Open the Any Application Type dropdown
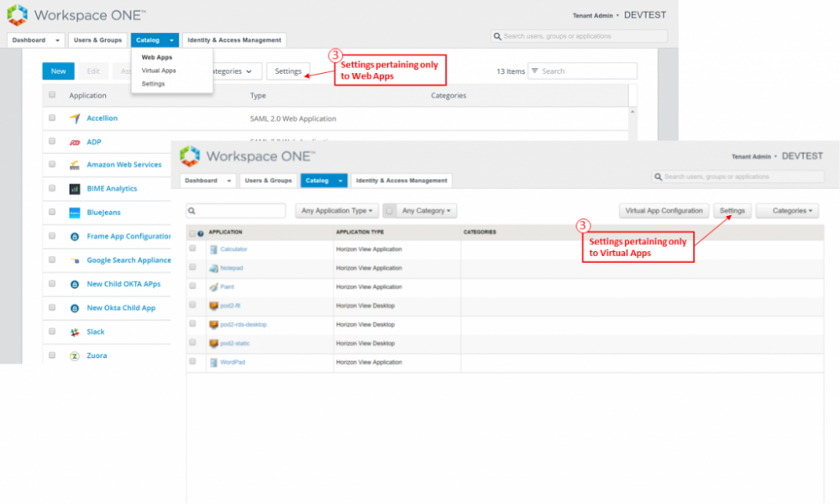The height and width of the screenshot is (504, 840). coord(335,211)
